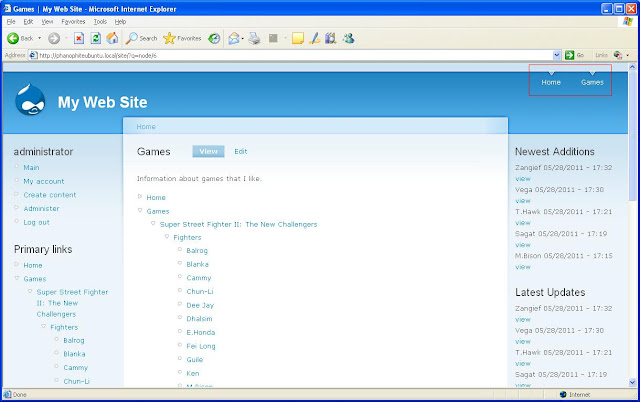Viewport: 640px width, 402px height.
Task: Open Dee Jay fighter link
Action: click(x=200, y=305)
